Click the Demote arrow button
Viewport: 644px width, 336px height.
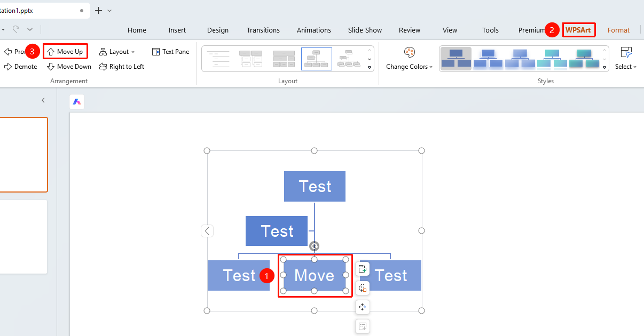(x=21, y=67)
